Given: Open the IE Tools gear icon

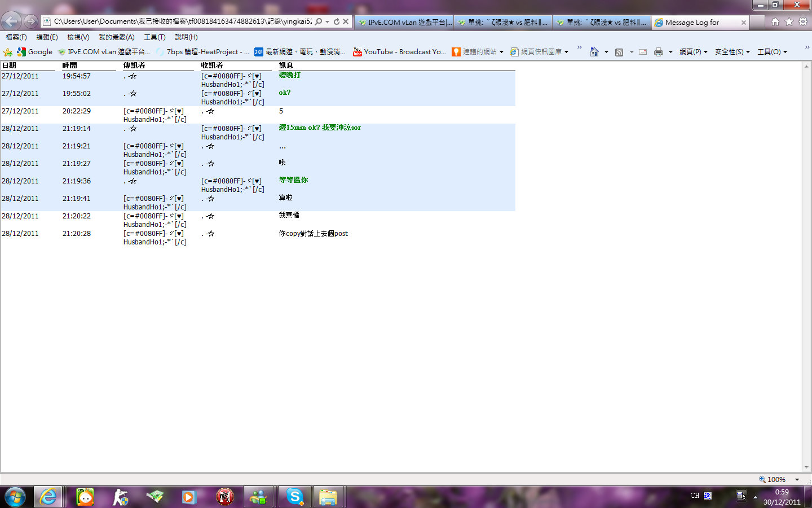Looking at the screenshot, I should click(803, 21).
